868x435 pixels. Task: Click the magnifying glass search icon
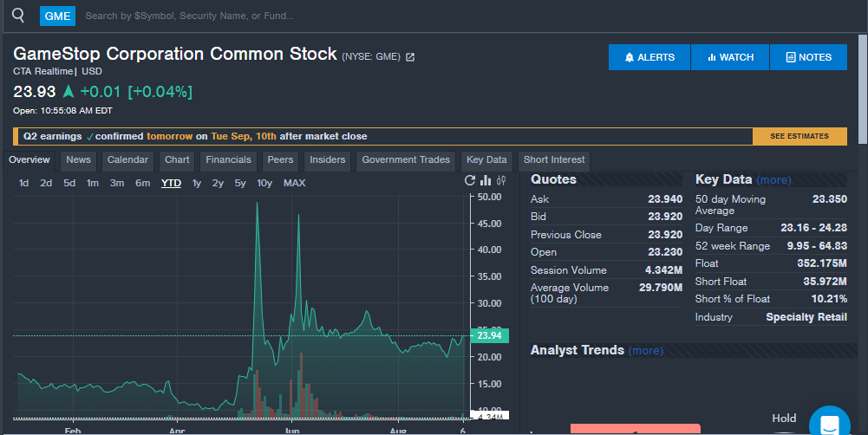coord(18,15)
